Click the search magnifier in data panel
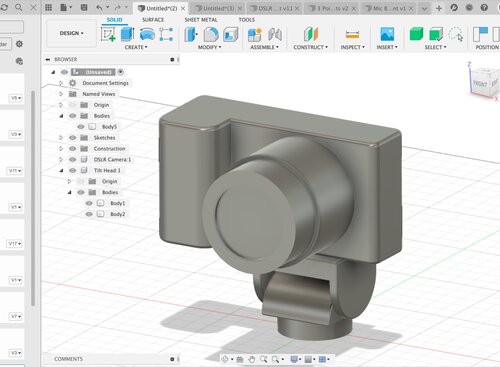The height and width of the screenshot is (367, 500). pyautogui.click(x=19, y=7)
